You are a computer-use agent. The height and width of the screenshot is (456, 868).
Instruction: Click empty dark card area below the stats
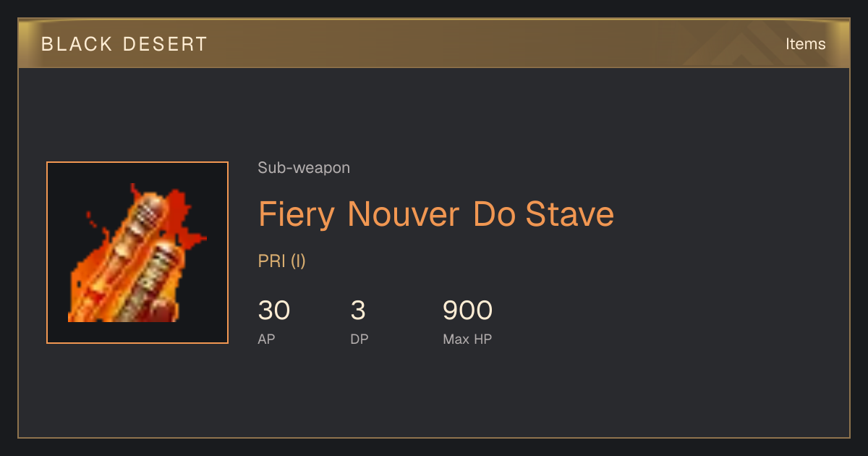[x=434, y=394]
